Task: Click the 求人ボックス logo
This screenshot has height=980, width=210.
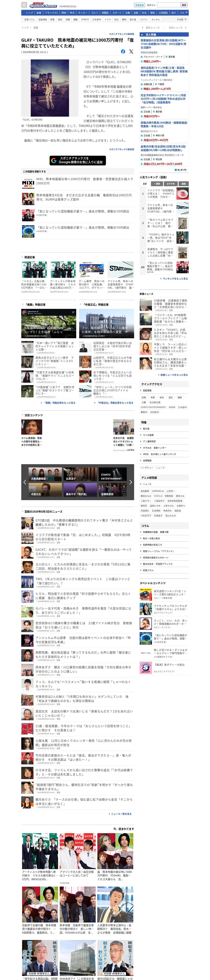Action: [181, 170]
